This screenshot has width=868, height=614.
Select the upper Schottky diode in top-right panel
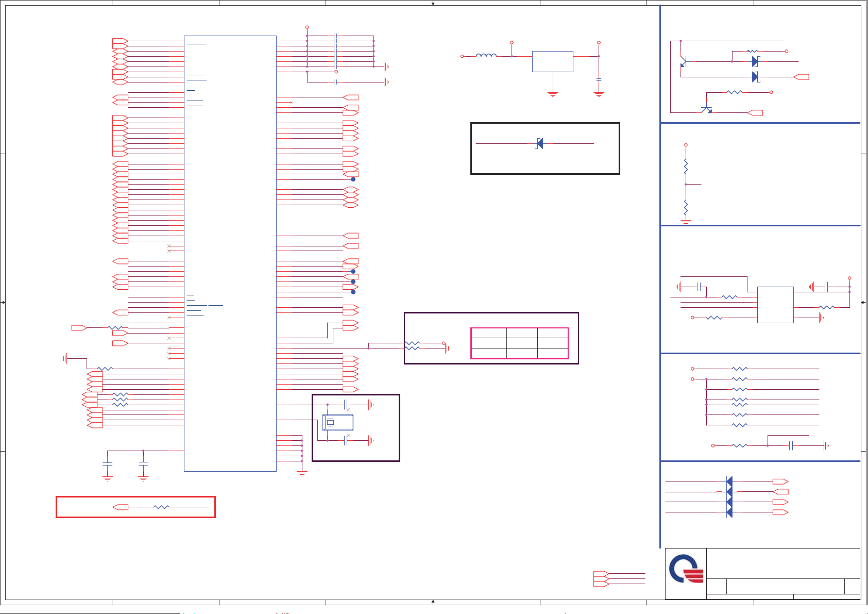pyautogui.click(x=755, y=61)
